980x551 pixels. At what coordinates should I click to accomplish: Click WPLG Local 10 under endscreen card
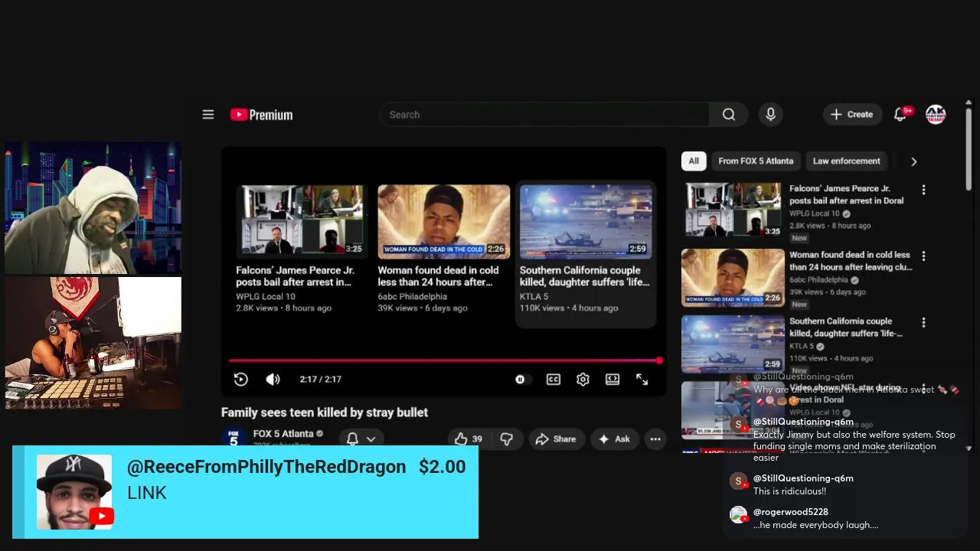coord(266,296)
